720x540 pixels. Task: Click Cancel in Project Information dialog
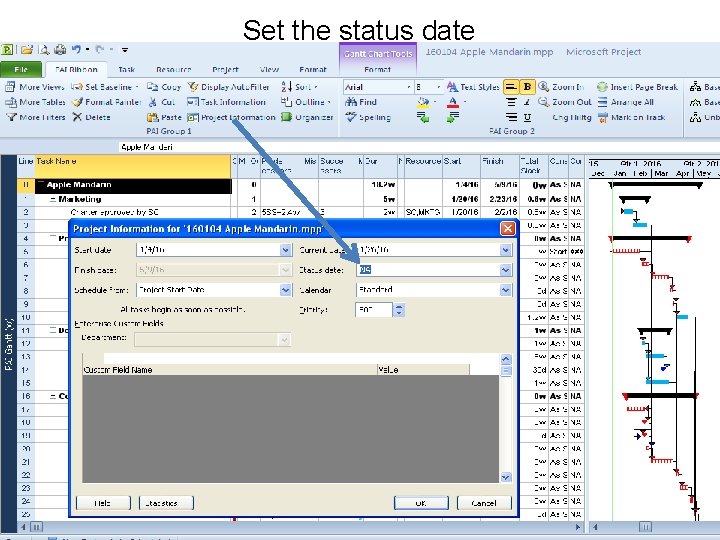click(x=484, y=503)
